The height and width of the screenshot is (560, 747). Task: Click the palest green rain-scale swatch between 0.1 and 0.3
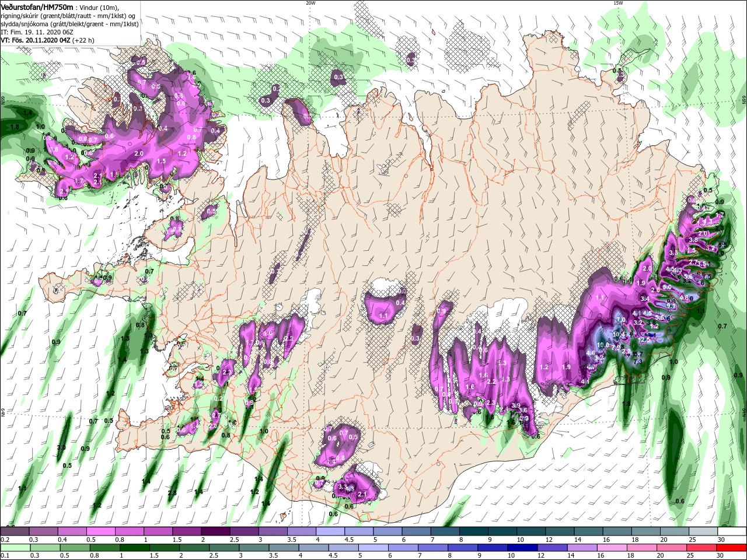pos(16,548)
